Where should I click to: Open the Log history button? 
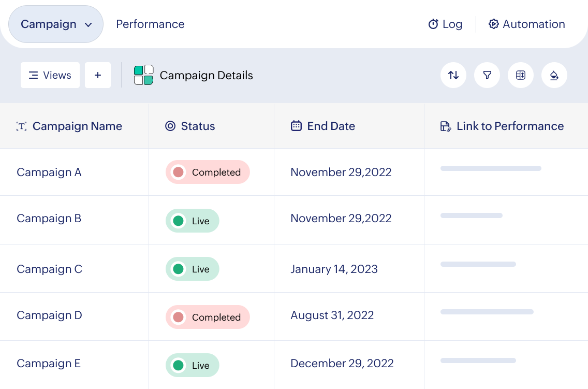445,24
